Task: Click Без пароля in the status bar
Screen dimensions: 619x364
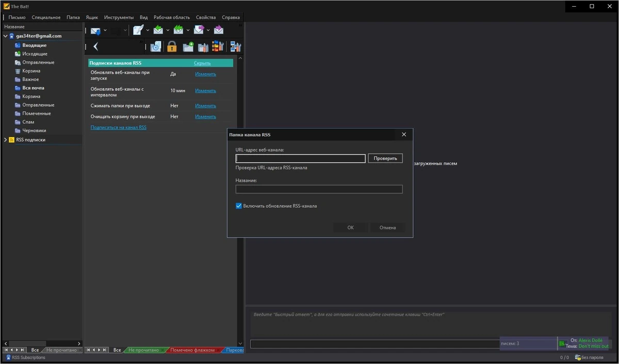Action: pos(590,357)
